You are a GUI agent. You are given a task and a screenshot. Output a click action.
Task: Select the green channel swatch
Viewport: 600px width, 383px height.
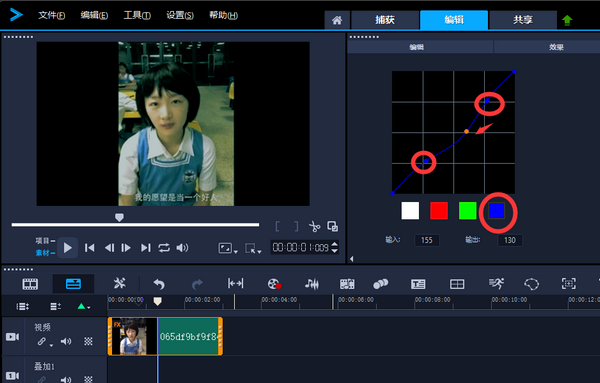click(468, 210)
